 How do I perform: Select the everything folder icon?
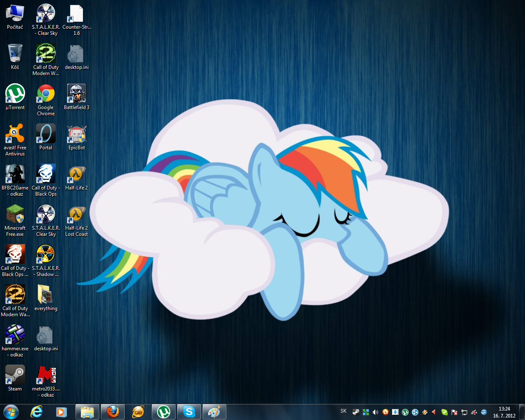click(x=46, y=298)
